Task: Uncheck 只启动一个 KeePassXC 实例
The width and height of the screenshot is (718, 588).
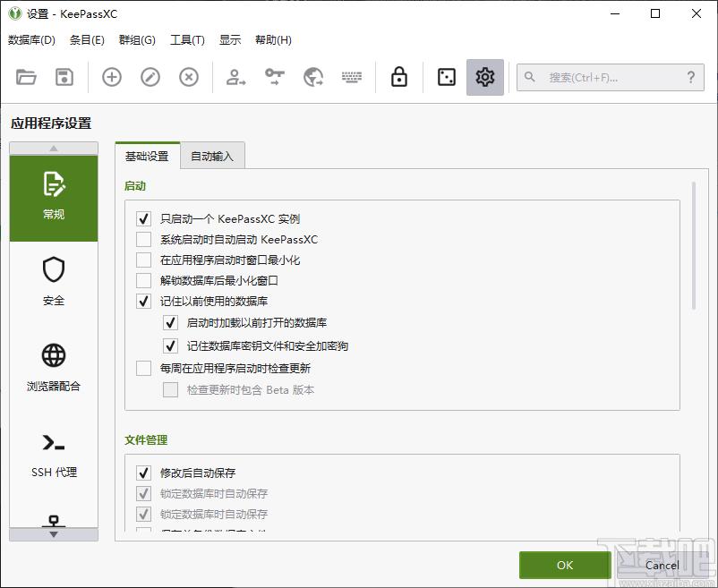Action: pos(143,218)
